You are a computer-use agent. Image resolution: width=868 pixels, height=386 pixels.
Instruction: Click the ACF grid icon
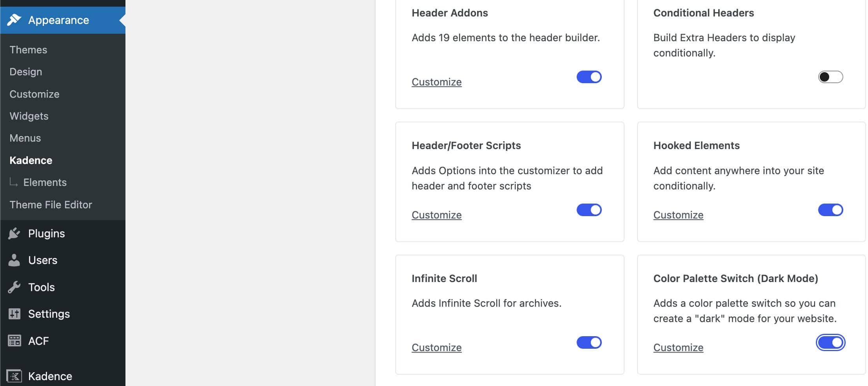[x=14, y=341]
